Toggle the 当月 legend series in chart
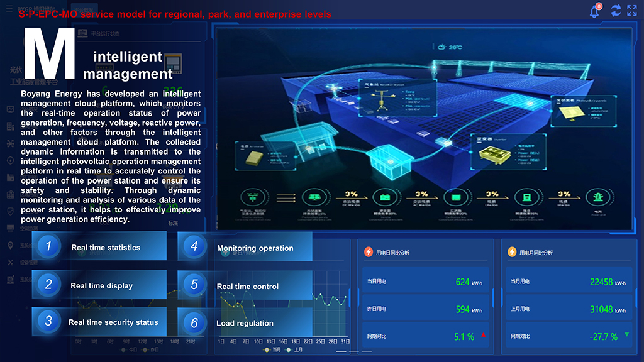 [272, 349]
